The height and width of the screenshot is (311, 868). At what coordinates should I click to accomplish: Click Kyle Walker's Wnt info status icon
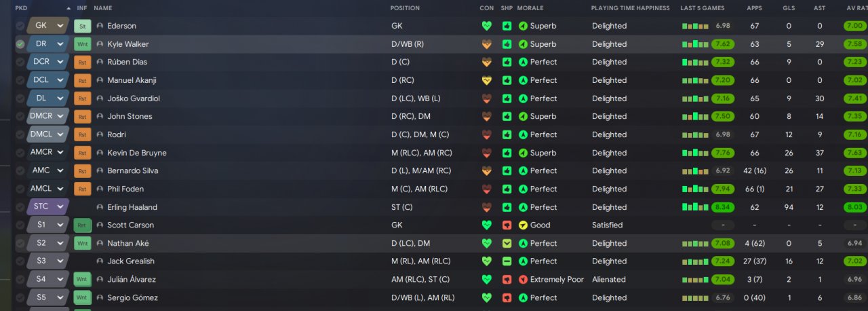(x=83, y=44)
